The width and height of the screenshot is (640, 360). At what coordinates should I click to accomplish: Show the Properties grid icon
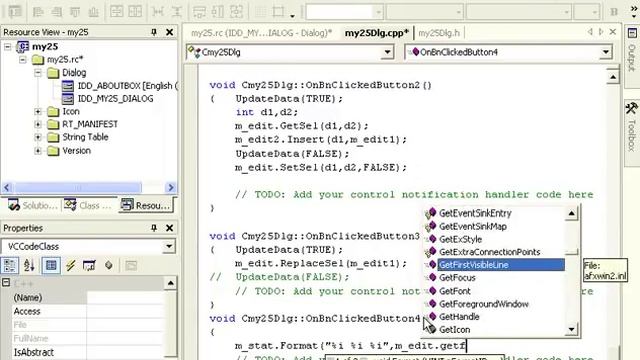click(x=51, y=266)
